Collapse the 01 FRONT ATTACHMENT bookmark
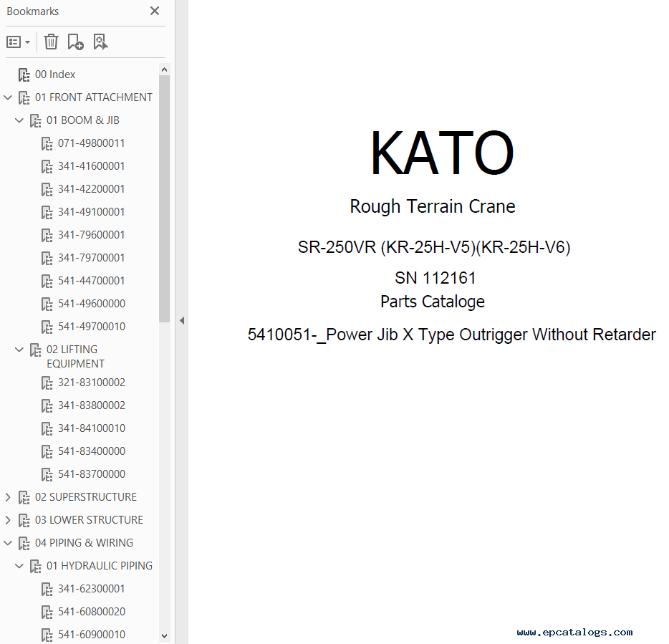 [x=8, y=97]
